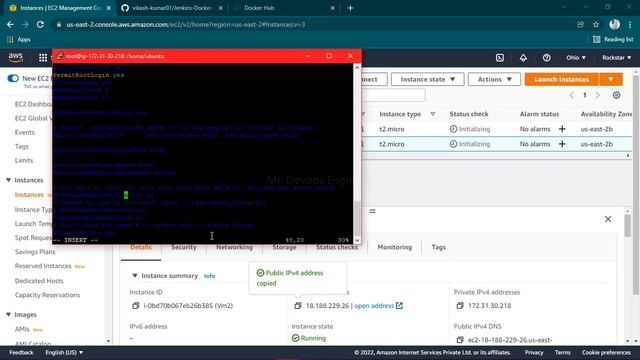Open the Reading list
640x360 pixels.
[613, 39]
